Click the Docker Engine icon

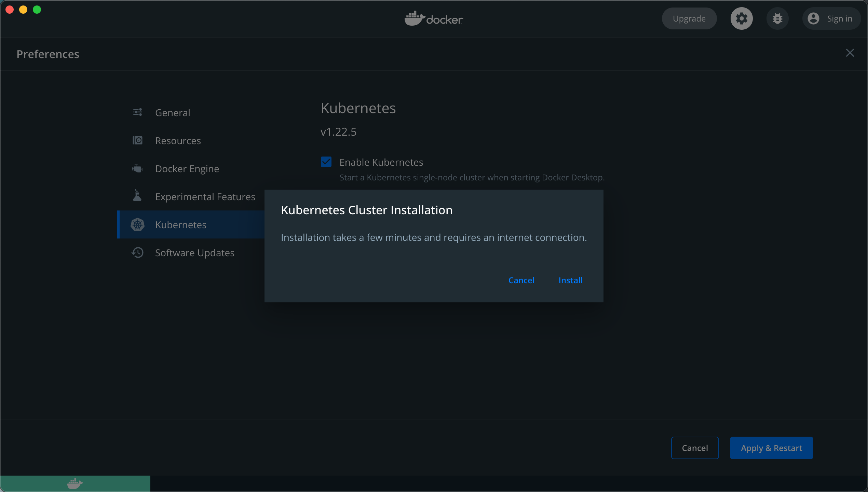(137, 168)
